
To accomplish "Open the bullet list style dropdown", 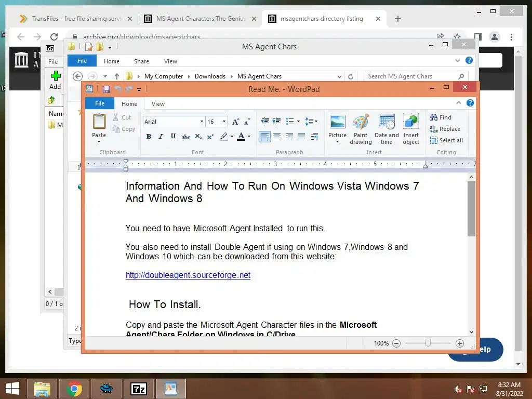I will [x=298, y=121].
